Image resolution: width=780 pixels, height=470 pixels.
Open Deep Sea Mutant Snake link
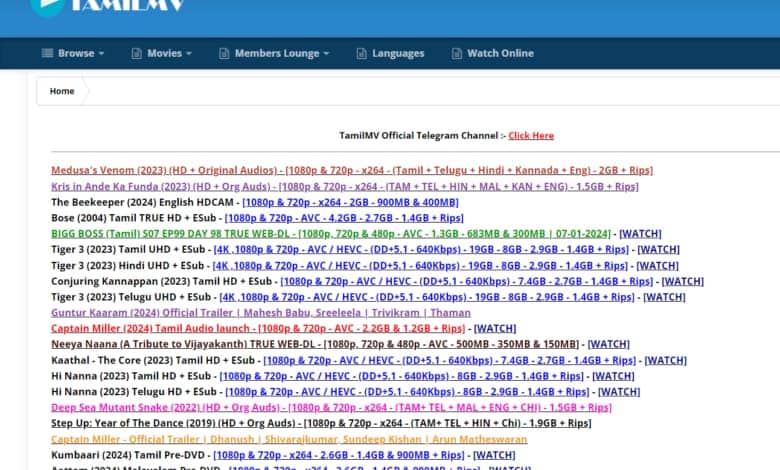point(331,407)
